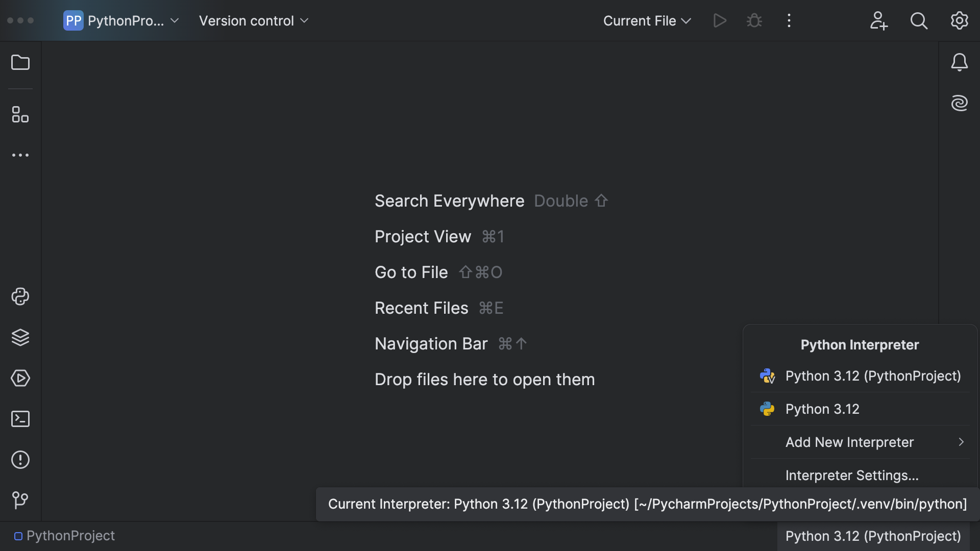Viewport: 980px width, 551px height.
Task: Show notifications with the bell icon
Action: tap(960, 62)
